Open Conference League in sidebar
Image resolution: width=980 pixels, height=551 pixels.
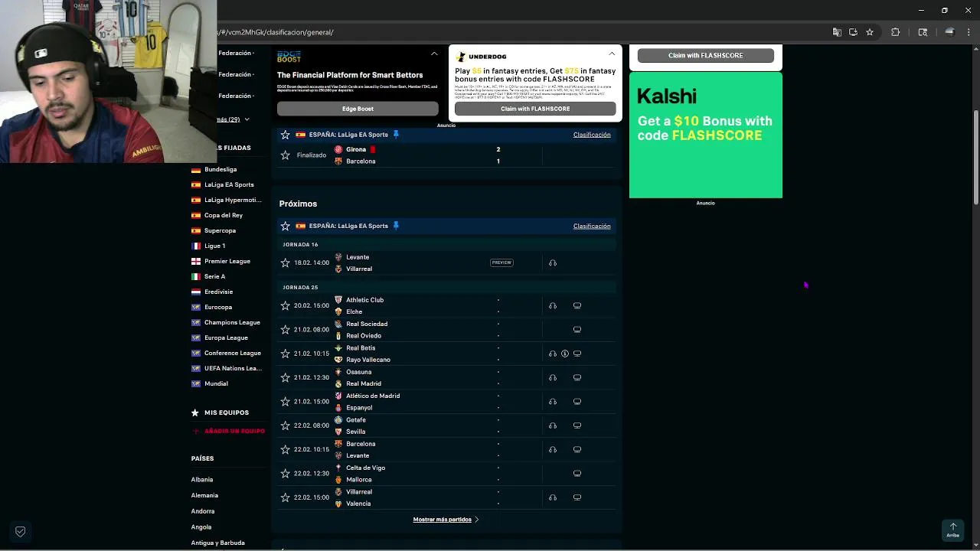pos(233,353)
